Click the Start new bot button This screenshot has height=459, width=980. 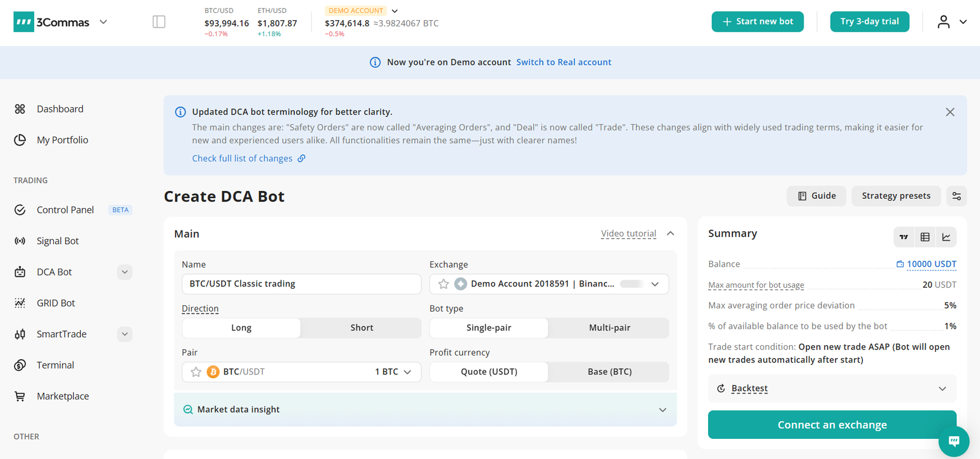(x=757, y=21)
